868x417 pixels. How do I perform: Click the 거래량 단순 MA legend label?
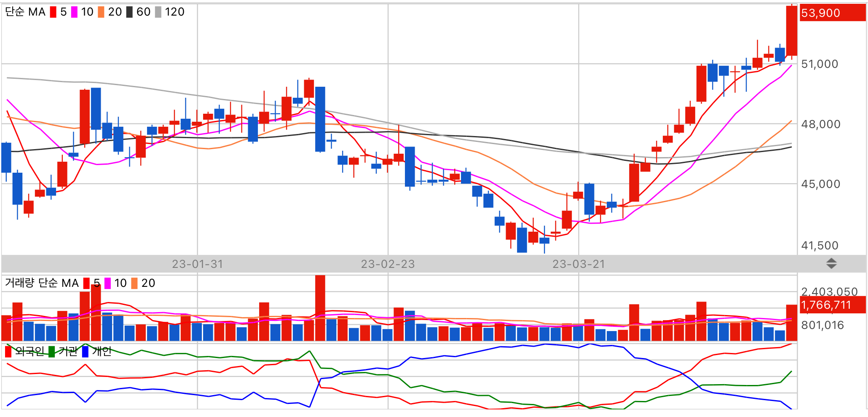(x=42, y=283)
